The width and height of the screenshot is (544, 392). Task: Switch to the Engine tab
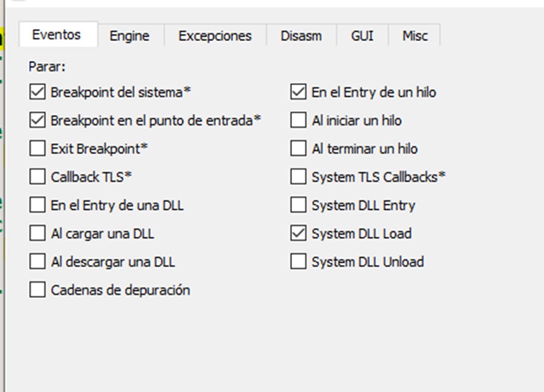tap(131, 36)
